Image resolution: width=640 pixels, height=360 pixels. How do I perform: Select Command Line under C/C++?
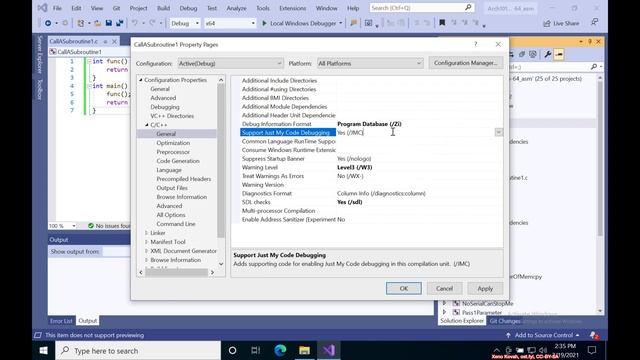tap(176, 224)
